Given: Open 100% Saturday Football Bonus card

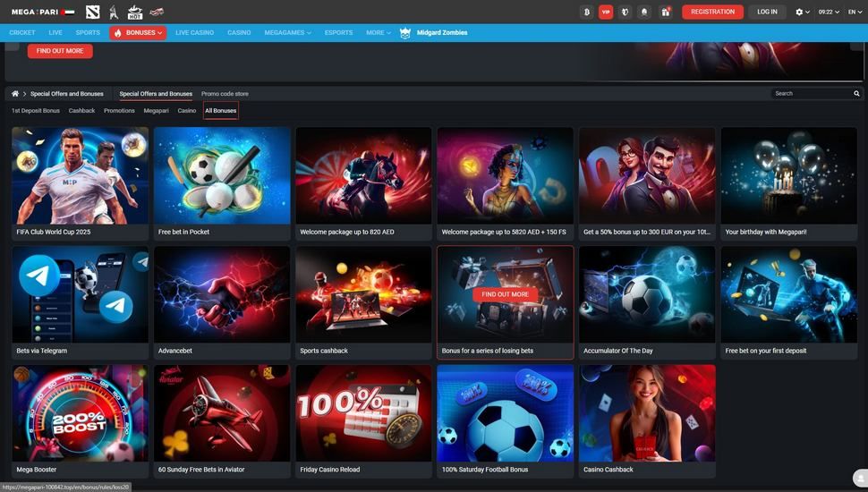Looking at the screenshot, I should [x=506, y=421].
